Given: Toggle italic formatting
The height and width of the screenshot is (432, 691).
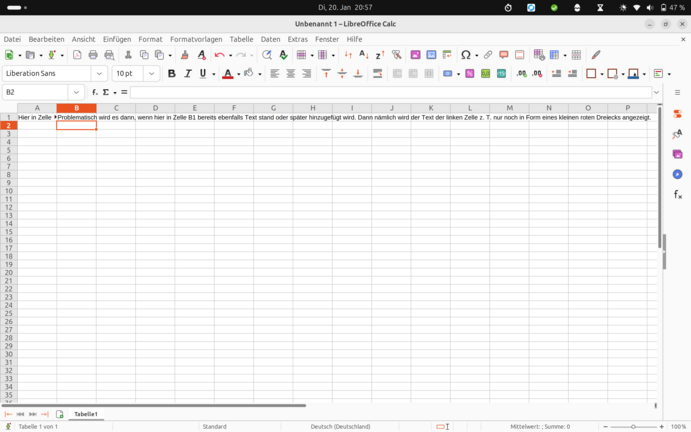Looking at the screenshot, I should pyautogui.click(x=187, y=74).
